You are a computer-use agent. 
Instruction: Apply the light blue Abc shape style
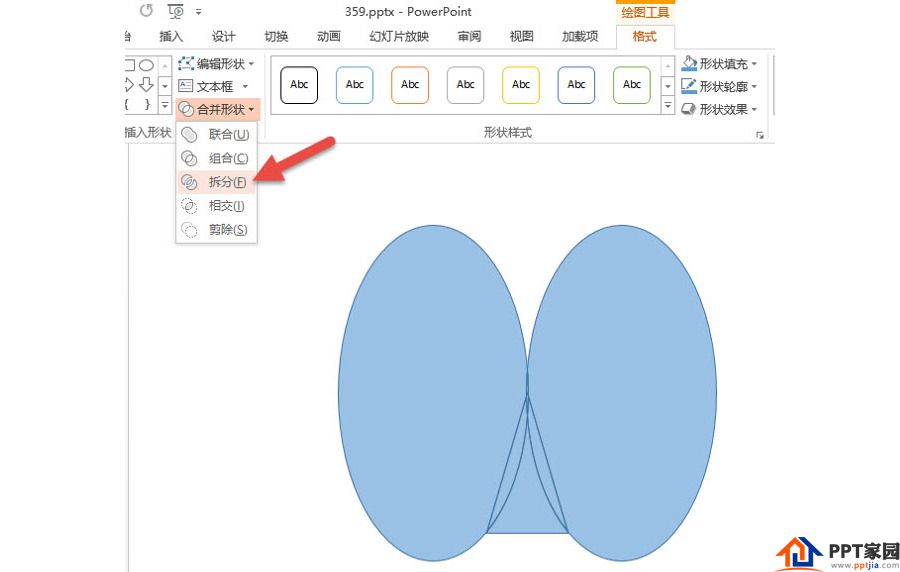coord(355,85)
